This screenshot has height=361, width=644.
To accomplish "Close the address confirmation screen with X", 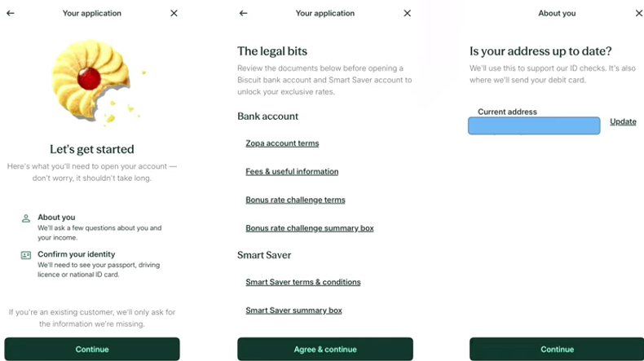I will 638,14.
